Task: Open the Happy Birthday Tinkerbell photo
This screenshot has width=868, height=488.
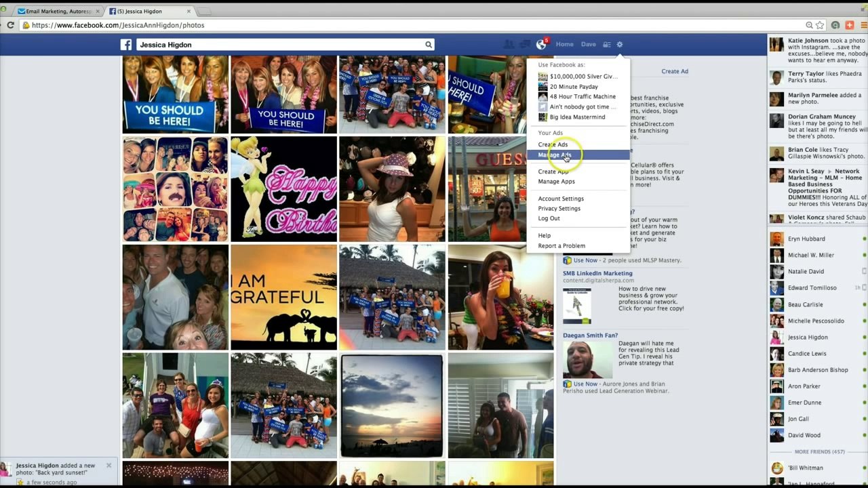Action: click(x=283, y=189)
